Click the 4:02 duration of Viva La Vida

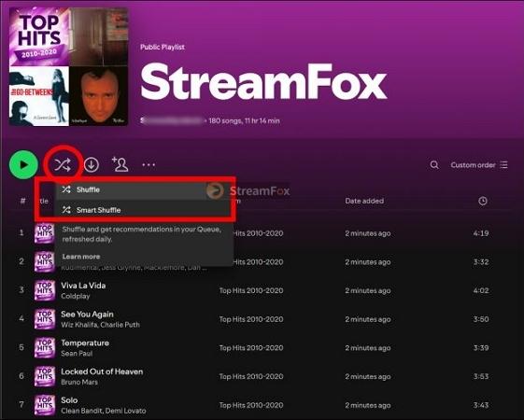tap(481, 291)
